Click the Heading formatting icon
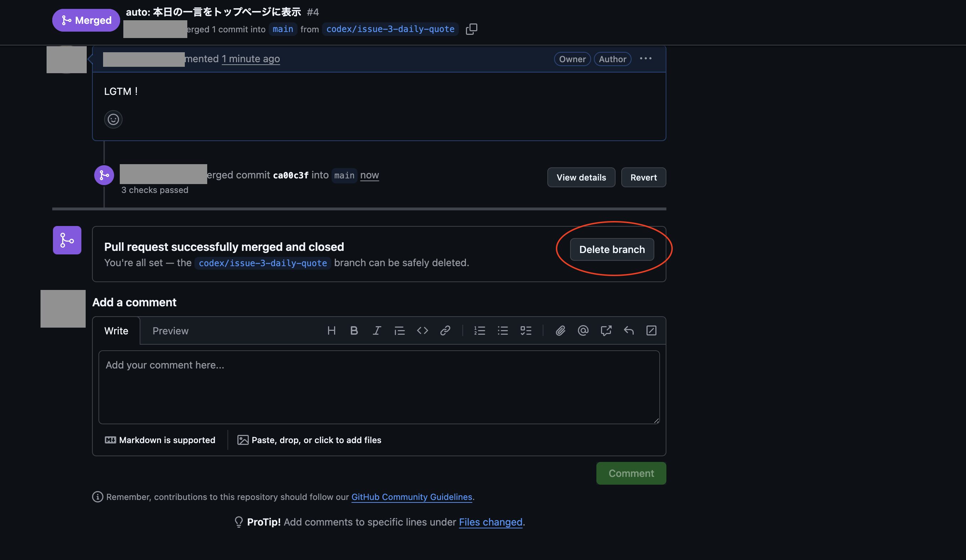 pos(331,330)
